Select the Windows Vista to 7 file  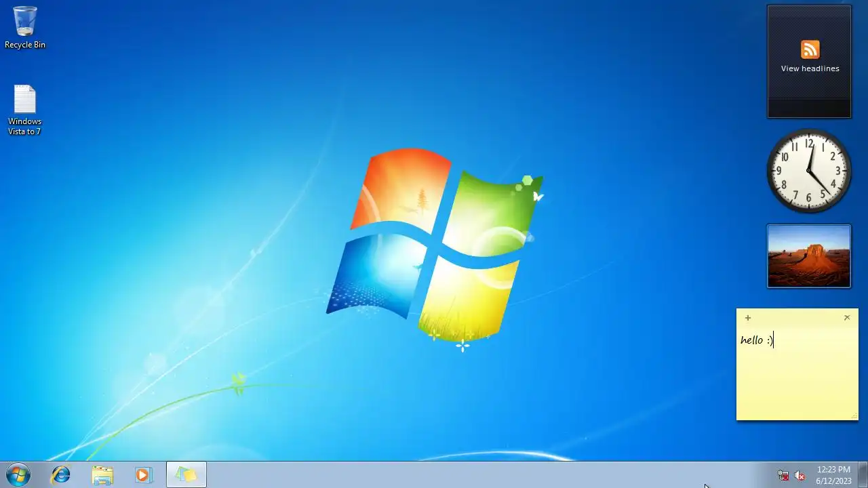point(25,110)
